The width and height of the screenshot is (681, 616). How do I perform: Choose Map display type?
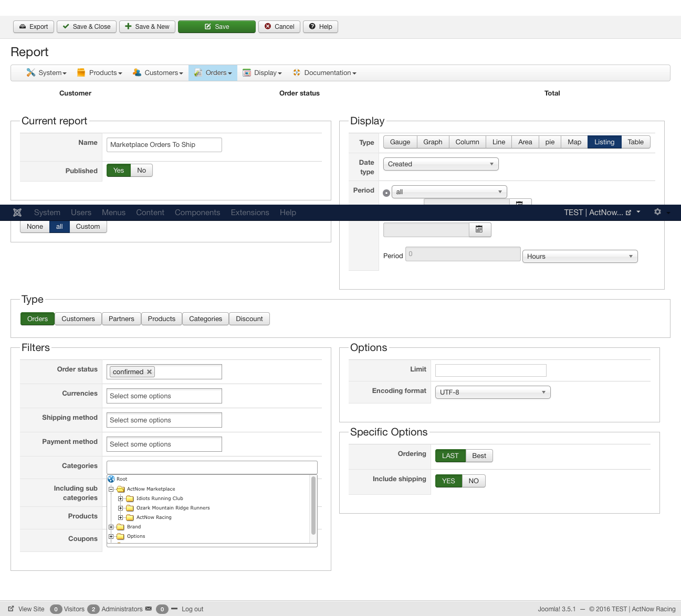pyautogui.click(x=574, y=142)
